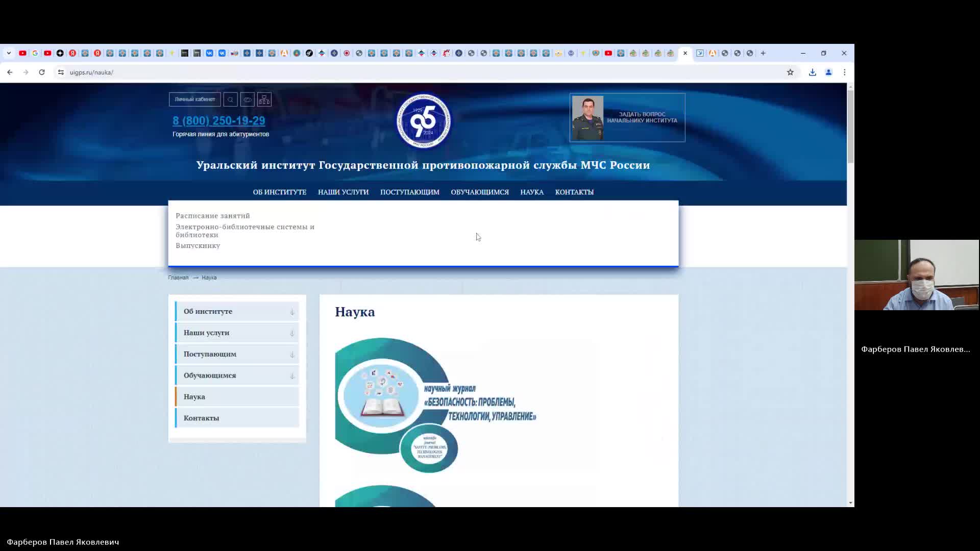
Task: Click the Личный кабинет button
Action: coord(195,99)
